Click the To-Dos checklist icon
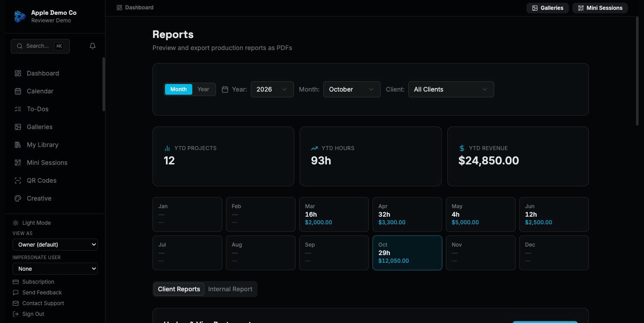The height and width of the screenshot is (323, 644). [x=18, y=109]
